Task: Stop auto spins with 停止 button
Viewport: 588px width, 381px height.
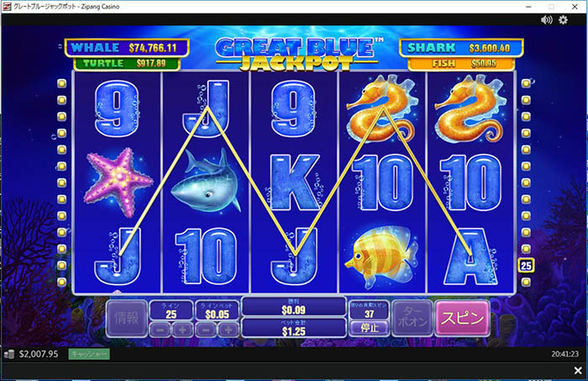Action: pyautogui.click(x=370, y=328)
